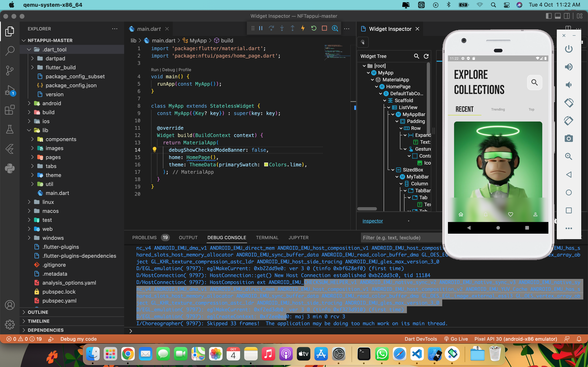588x367 pixels.
Task: Click the Colors.lime color swatch on line 16
Action: coord(266,165)
